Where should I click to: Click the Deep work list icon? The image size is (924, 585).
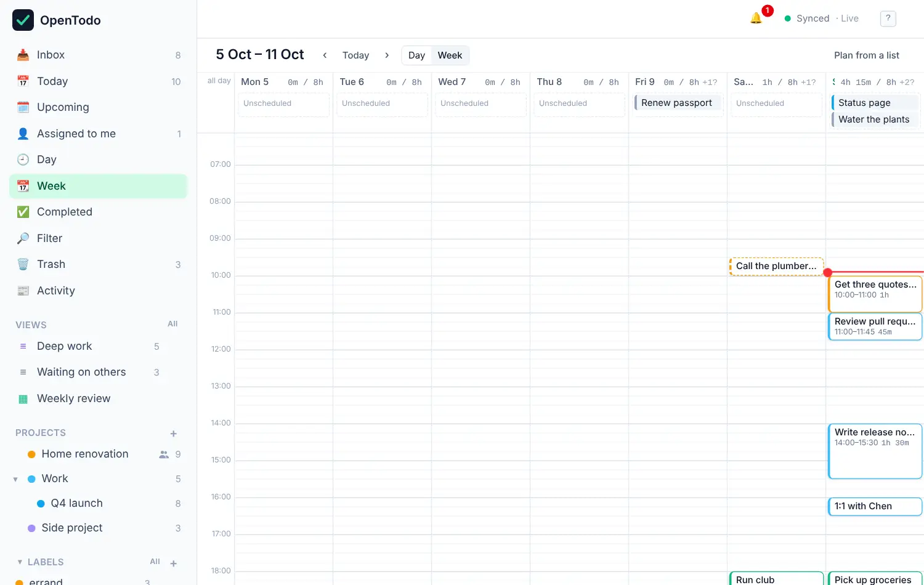[x=23, y=347]
